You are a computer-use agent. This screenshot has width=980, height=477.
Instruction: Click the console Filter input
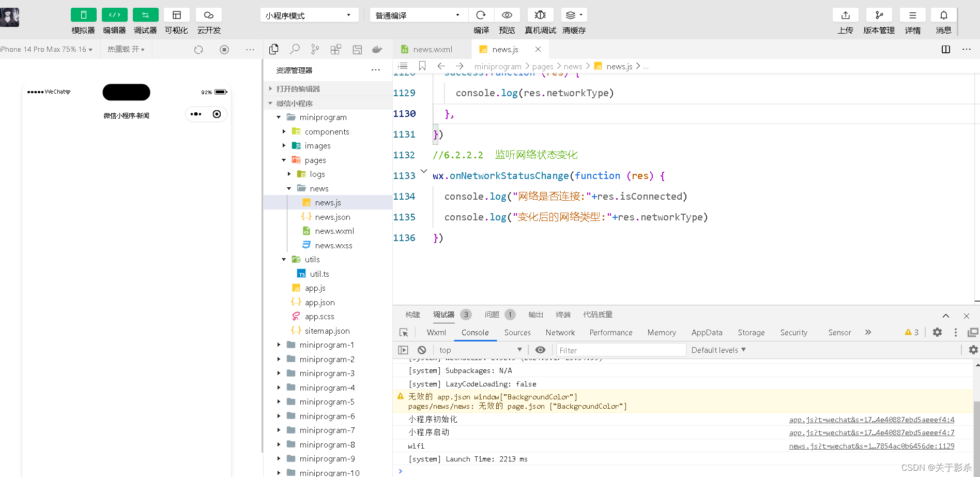point(621,350)
